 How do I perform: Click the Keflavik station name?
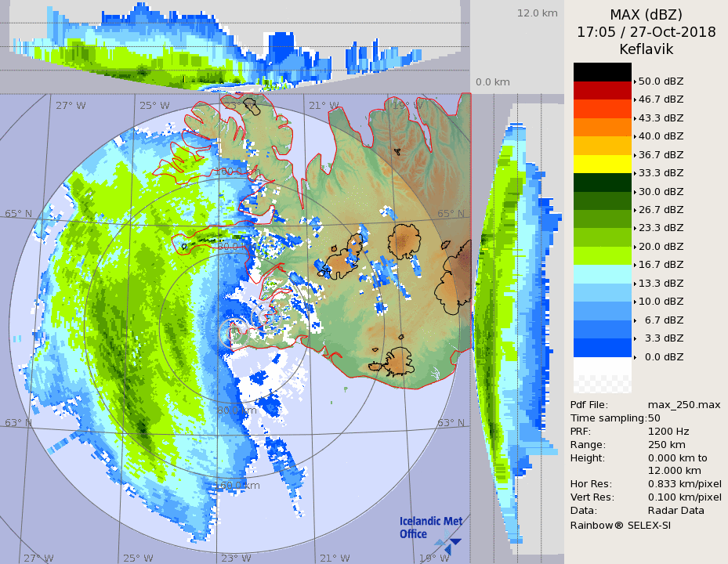646,49
